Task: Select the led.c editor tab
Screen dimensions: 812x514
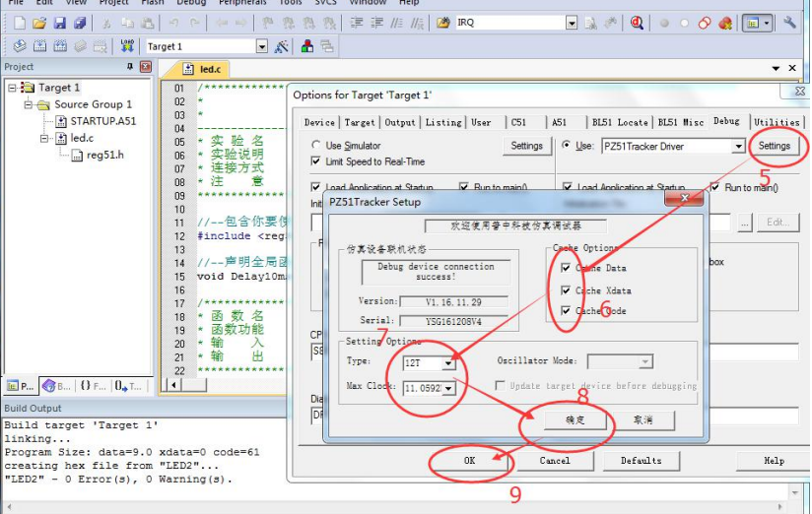Action: (x=203, y=69)
